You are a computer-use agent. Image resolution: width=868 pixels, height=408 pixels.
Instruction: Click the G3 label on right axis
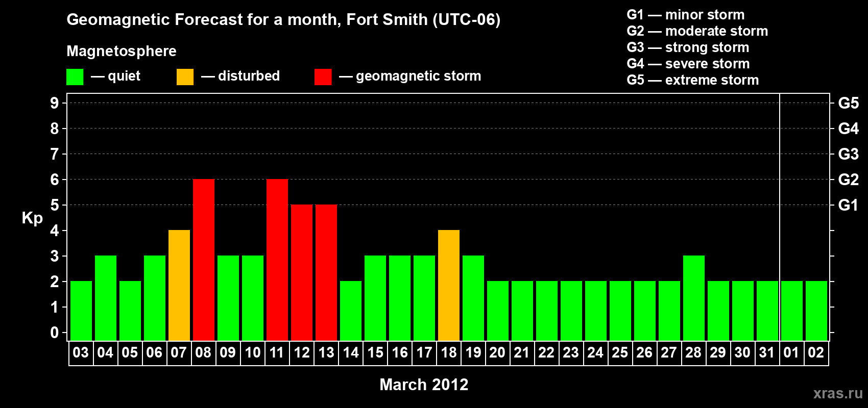click(x=849, y=154)
